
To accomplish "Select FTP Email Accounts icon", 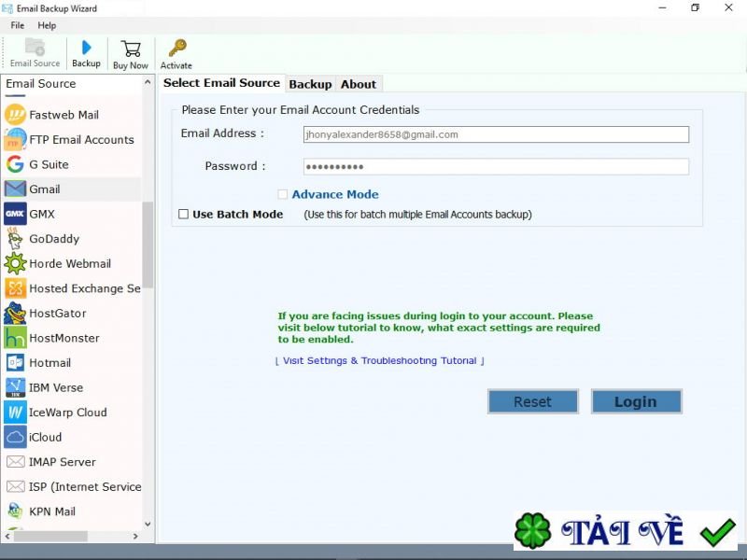I will [15, 139].
